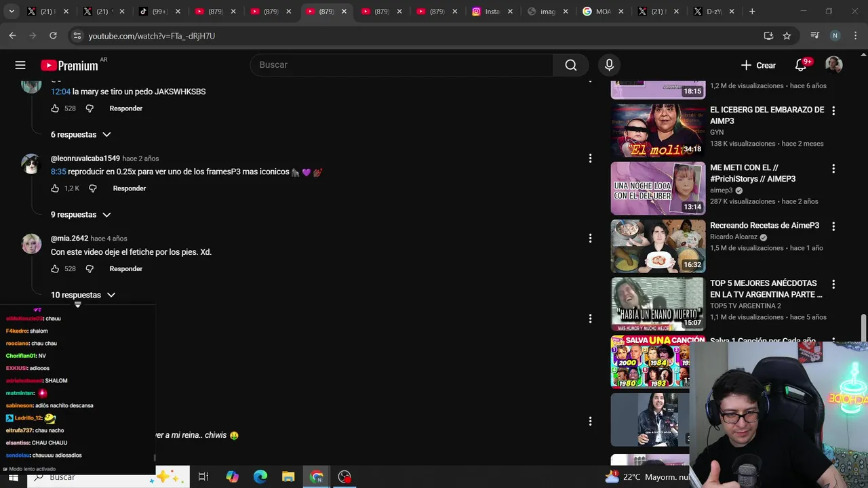Open options menu for EL ICEBERG DEL EMBARAZO video
Screen dimensions: 868x488
pyautogui.click(x=833, y=110)
